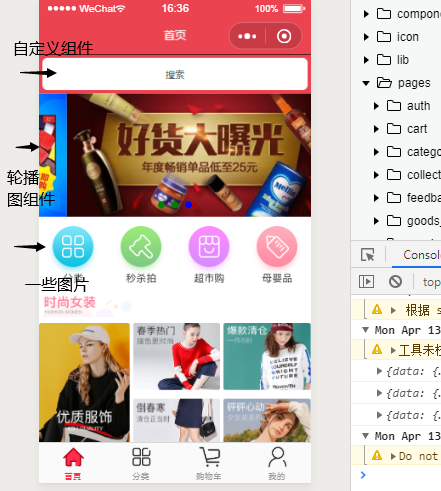This screenshot has height=491, width=441.
Task: Open the 春季热门 promo image
Action: pyautogui.click(x=177, y=356)
